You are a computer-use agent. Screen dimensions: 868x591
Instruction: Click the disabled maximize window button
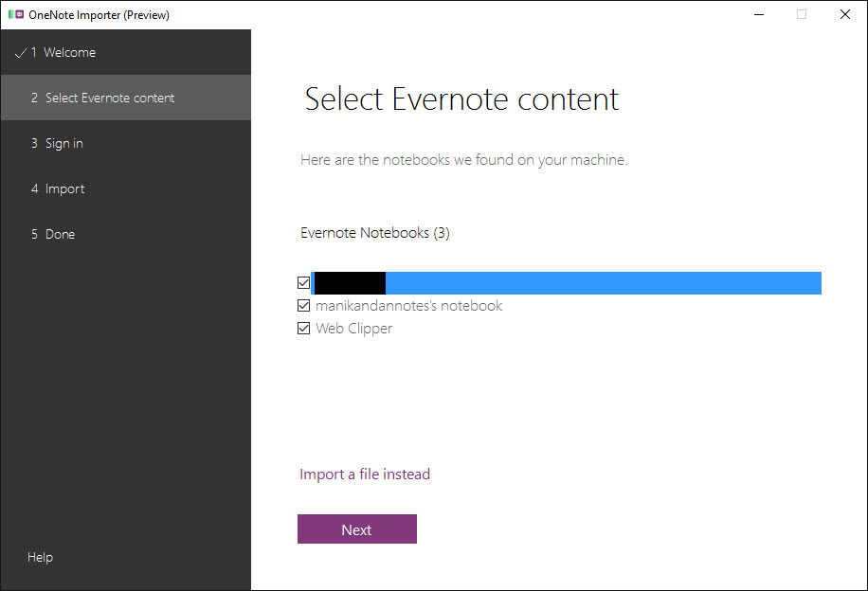point(802,15)
